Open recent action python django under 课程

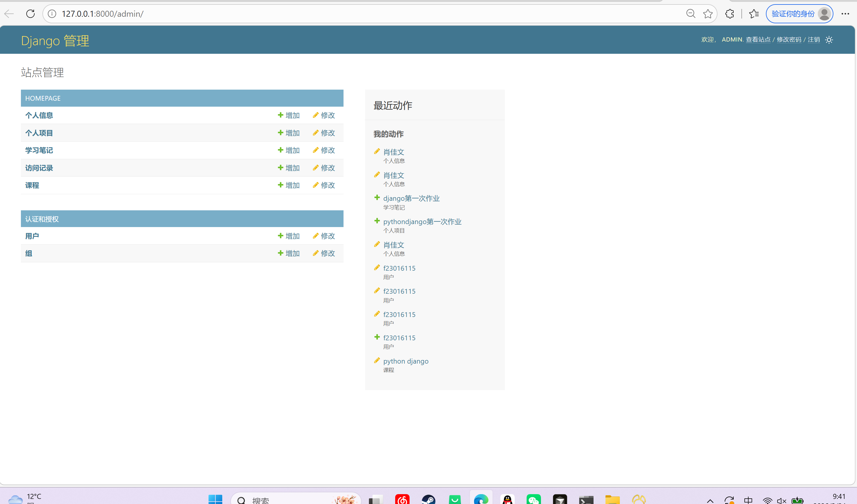tap(406, 361)
